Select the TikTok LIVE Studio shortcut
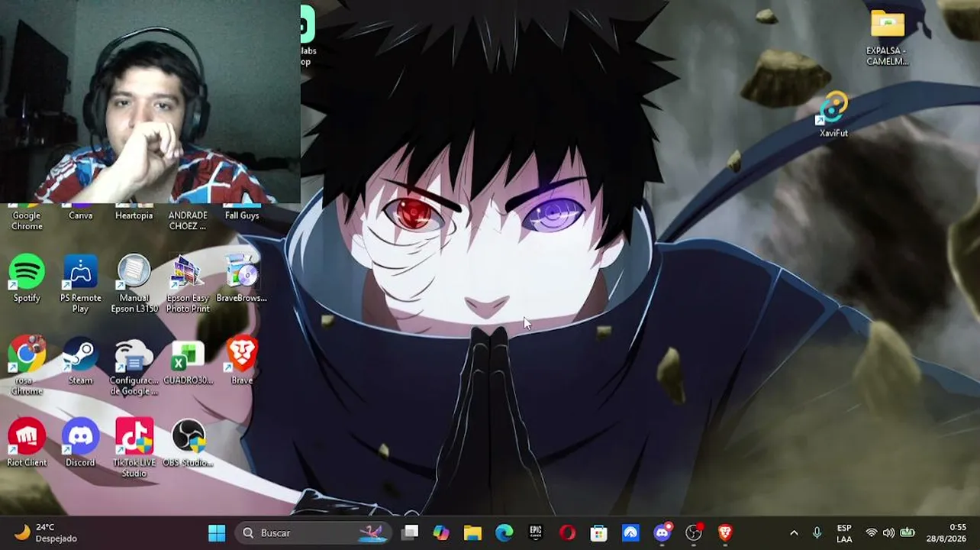The image size is (980, 550). pyautogui.click(x=134, y=448)
